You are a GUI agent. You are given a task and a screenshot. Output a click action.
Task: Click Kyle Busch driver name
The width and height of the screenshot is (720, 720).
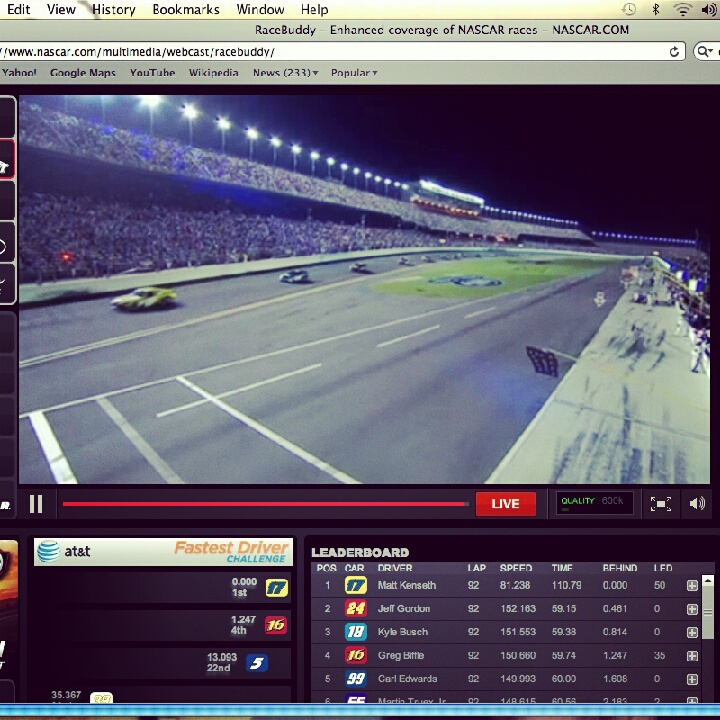point(403,632)
